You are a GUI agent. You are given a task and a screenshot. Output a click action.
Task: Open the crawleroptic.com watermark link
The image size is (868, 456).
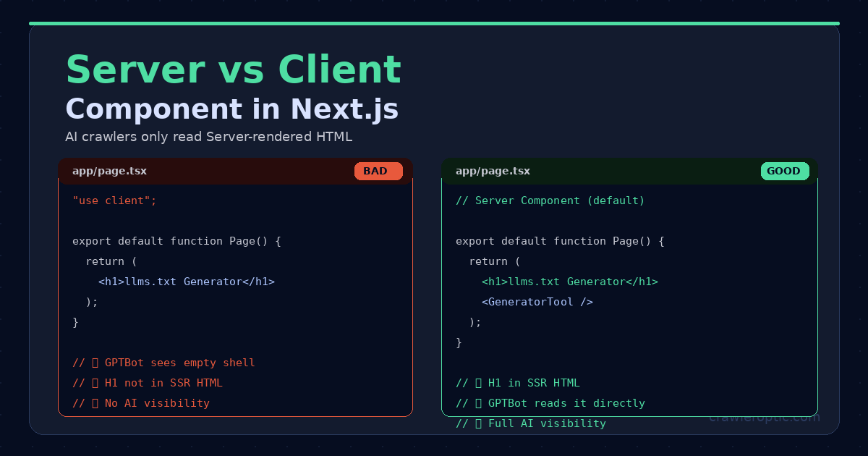(765, 417)
